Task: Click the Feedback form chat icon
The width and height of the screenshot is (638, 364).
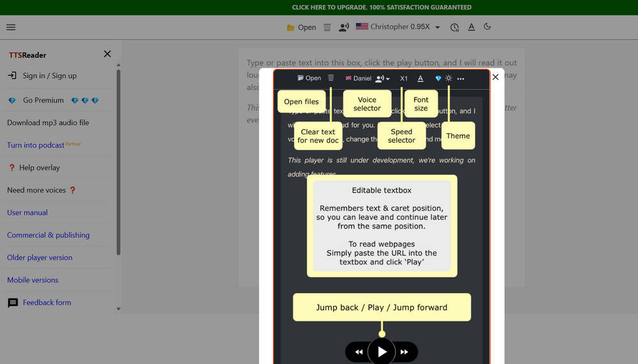Action: pyautogui.click(x=13, y=303)
